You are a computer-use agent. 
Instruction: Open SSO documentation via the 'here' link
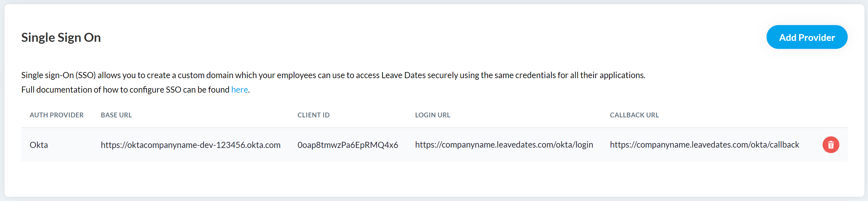(x=240, y=89)
